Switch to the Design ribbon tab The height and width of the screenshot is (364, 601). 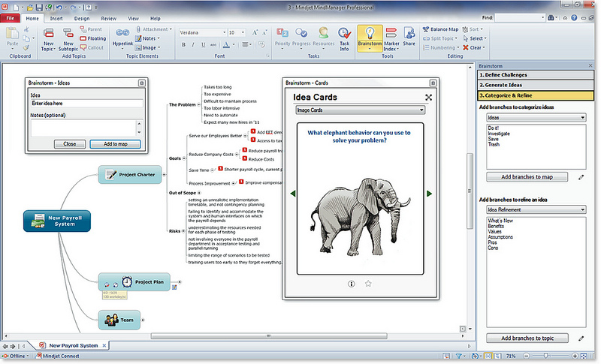point(82,18)
